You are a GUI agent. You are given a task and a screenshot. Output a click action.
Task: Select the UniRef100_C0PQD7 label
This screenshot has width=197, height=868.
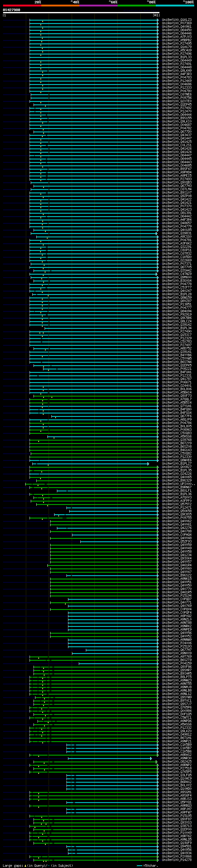tap(177, 599)
